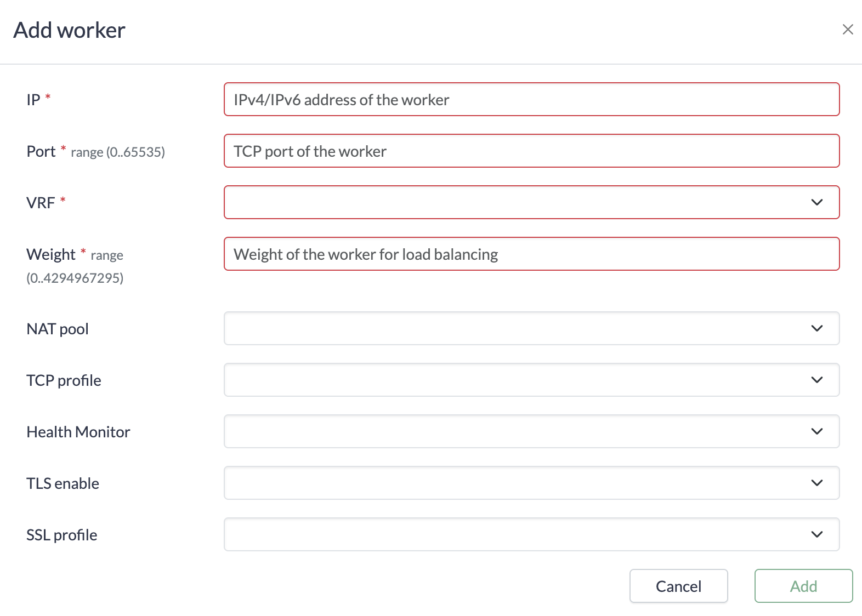This screenshot has height=616, width=862.
Task: Click the SSL profile label text
Action: pyautogui.click(x=61, y=535)
